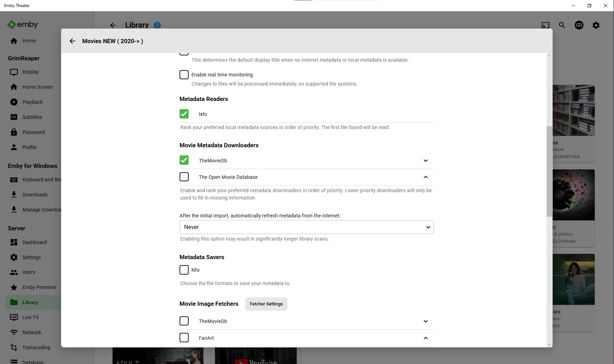
Task: Move FanArt image fetcher up
Action: click(x=426, y=338)
